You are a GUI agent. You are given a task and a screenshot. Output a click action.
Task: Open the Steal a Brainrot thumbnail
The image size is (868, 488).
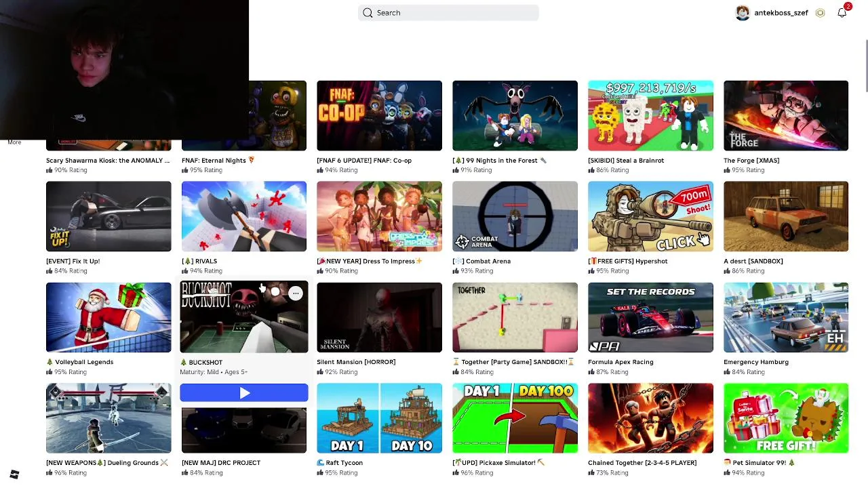point(650,115)
